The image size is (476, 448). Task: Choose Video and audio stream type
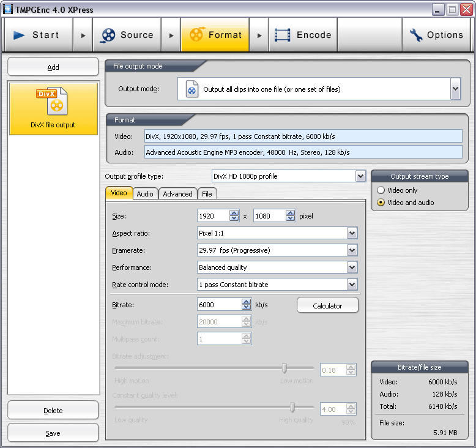[x=381, y=203]
